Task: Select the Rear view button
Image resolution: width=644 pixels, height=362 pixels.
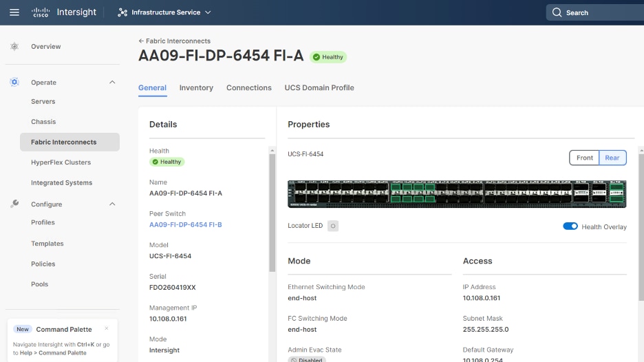Action: click(612, 158)
